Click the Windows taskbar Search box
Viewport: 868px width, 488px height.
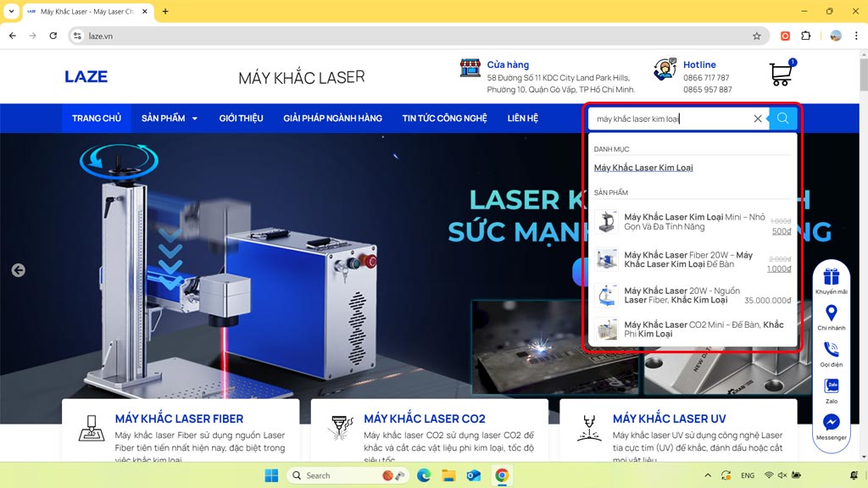348,475
